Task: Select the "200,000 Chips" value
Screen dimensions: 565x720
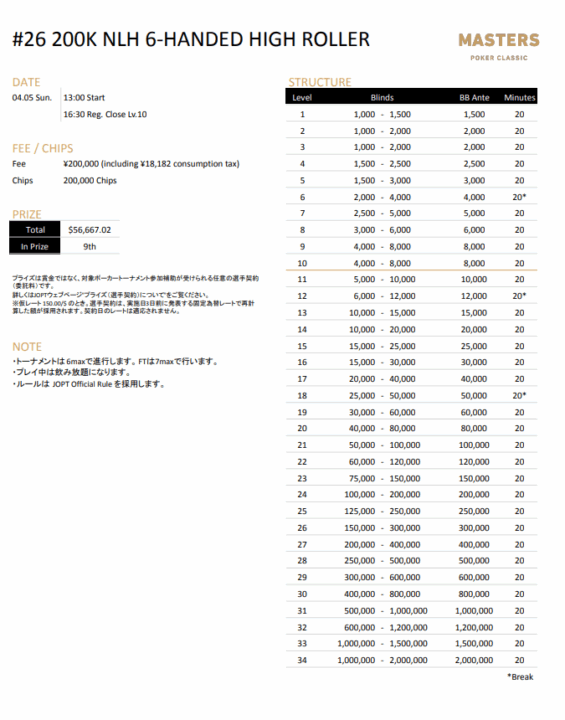Action: tap(90, 180)
